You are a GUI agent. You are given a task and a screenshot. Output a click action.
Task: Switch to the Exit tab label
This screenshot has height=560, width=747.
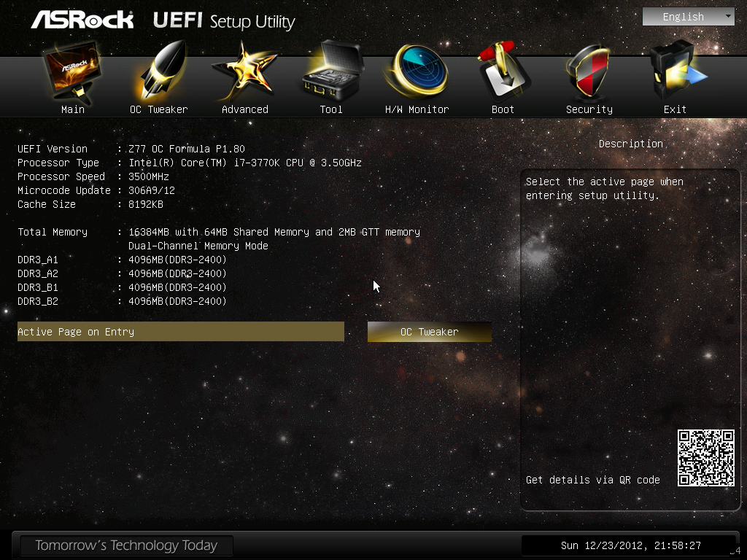[x=675, y=109]
